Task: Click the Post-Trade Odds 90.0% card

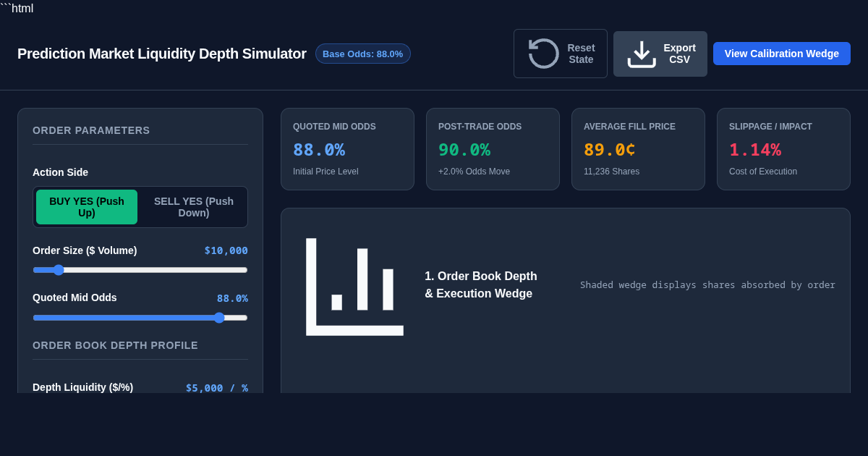Action: (x=493, y=149)
